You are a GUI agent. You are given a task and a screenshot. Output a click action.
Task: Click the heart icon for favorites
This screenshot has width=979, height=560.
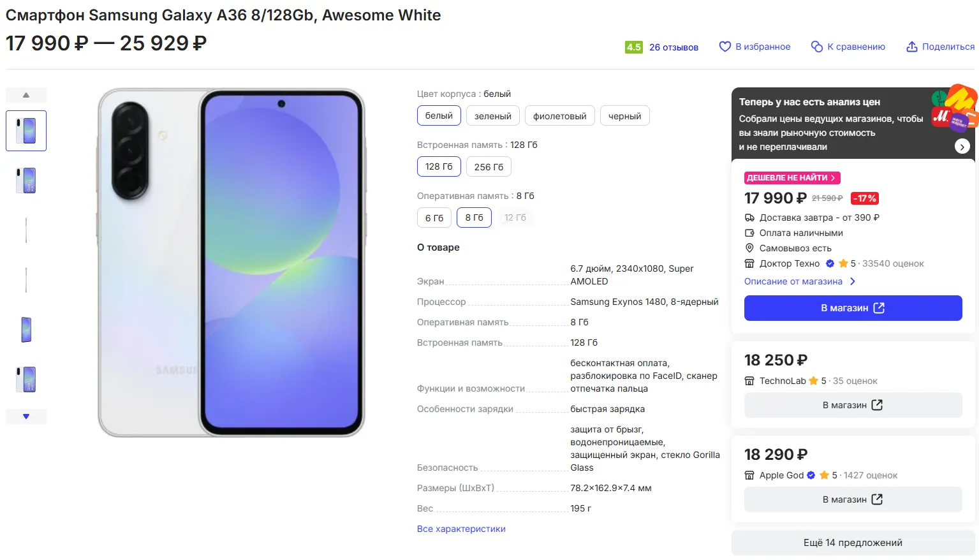725,47
